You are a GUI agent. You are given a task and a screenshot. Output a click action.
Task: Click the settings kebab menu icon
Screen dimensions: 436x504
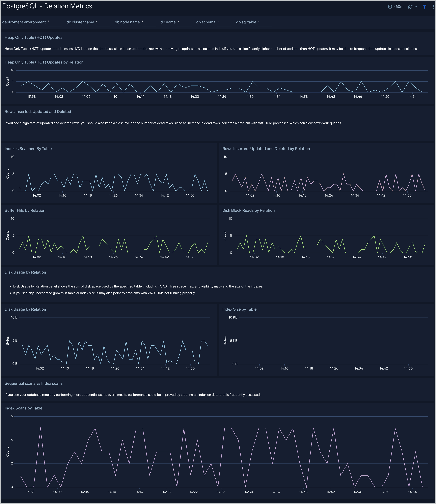point(432,6)
